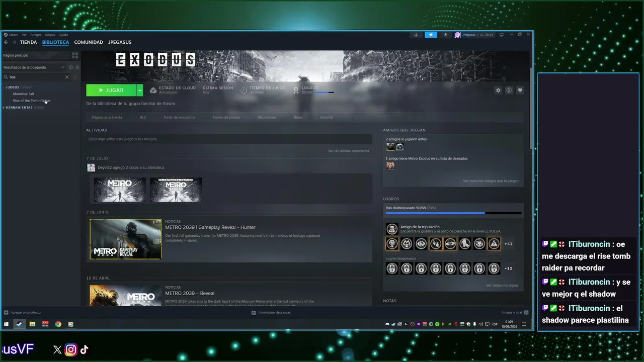Open Amigos y chat
This screenshot has width=644, height=362.
[x=515, y=313]
